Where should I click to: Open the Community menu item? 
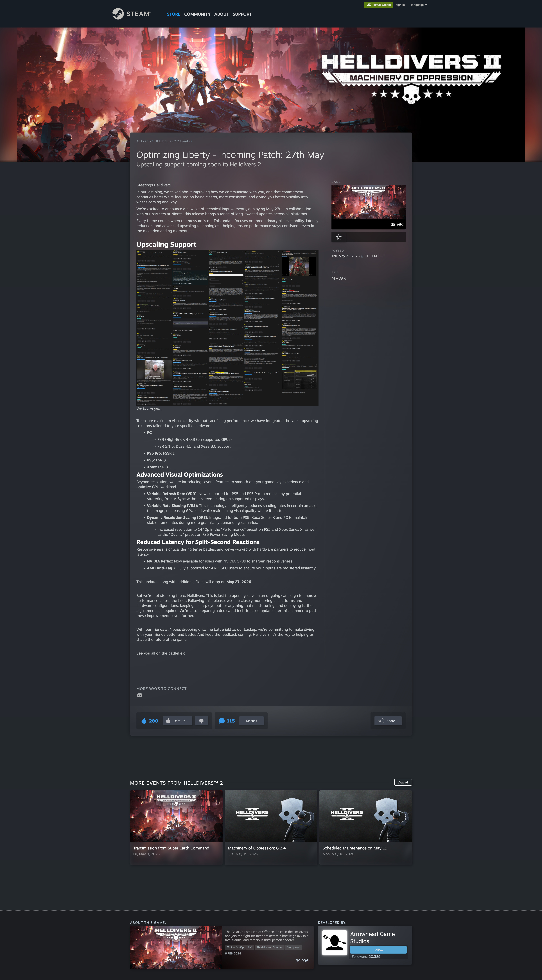point(197,14)
